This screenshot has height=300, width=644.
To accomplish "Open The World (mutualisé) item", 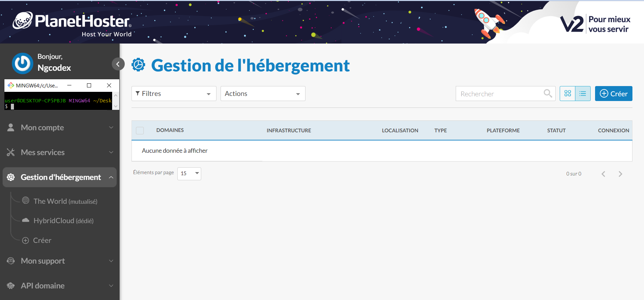I will [x=65, y=201].
